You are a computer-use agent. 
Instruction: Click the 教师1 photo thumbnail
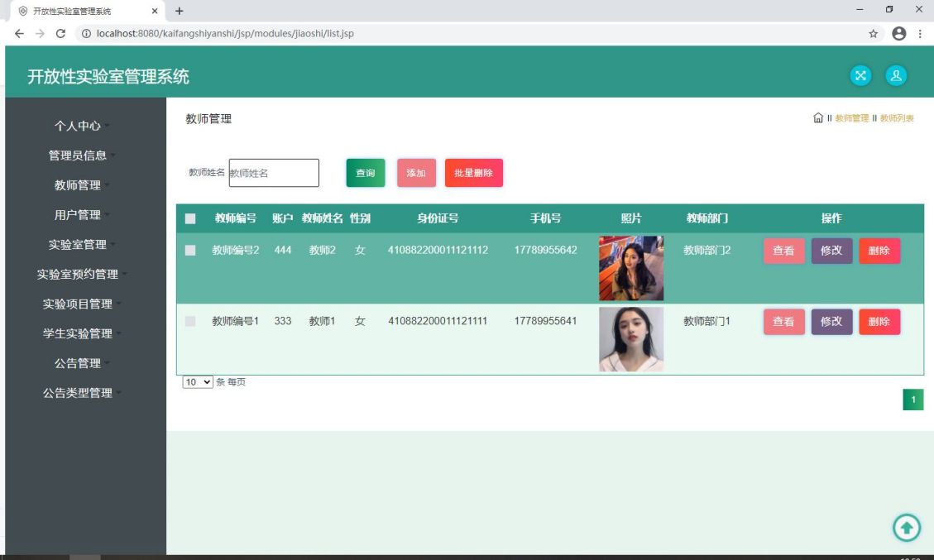631,339
